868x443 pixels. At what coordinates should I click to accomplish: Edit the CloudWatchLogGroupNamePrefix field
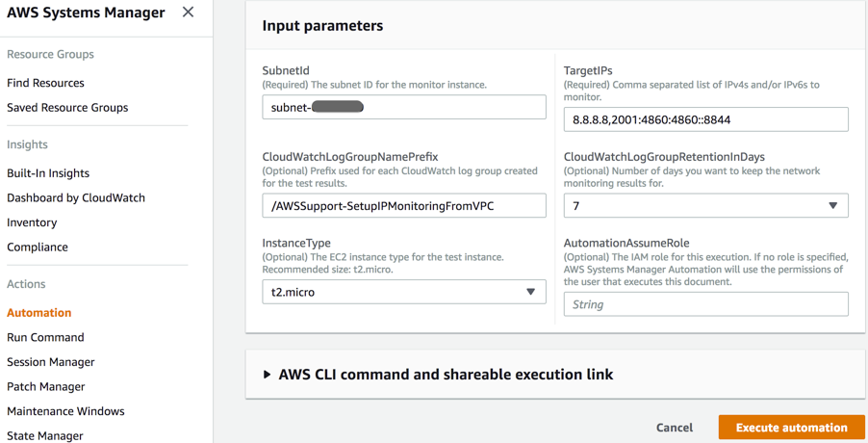tap(403, 205)
